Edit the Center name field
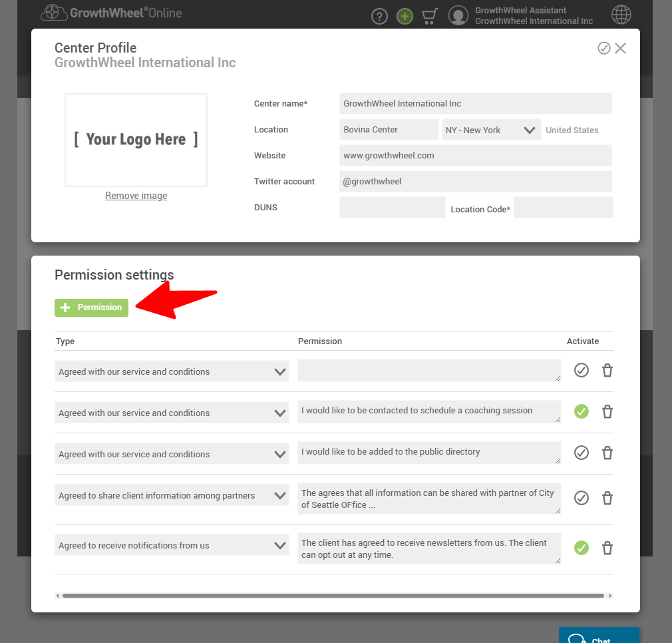 tap(475, 104)
